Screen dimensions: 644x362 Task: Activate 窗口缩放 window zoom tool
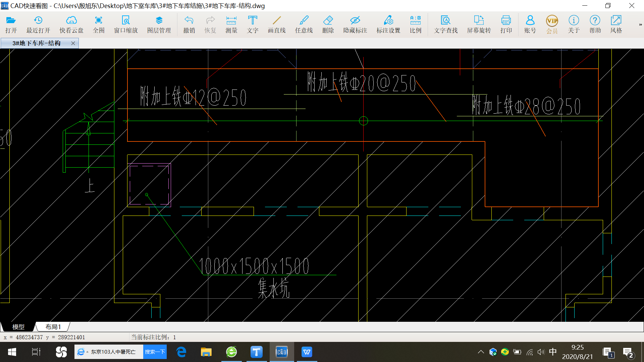tap(126, 24)
